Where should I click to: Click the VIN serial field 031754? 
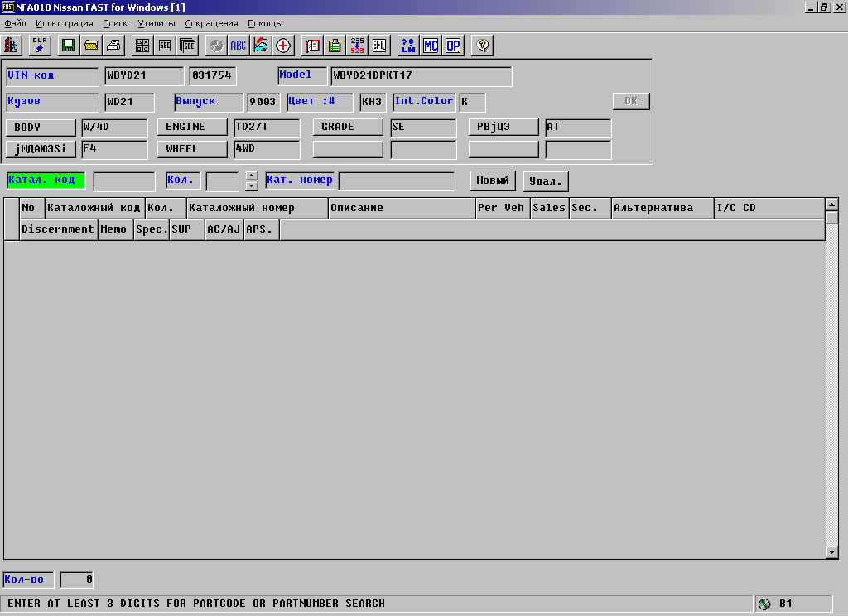pyautogui.click(x=213, y=76)
